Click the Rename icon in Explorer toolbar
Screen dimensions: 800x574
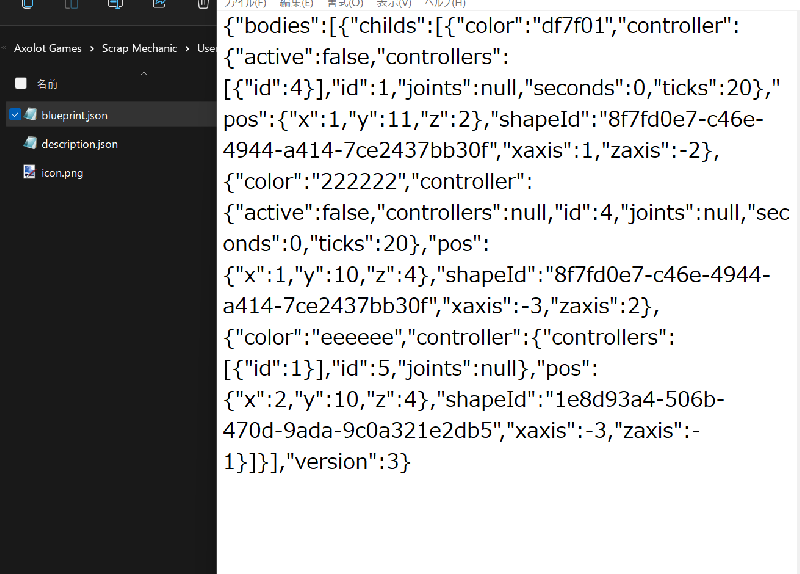[116, 4]
